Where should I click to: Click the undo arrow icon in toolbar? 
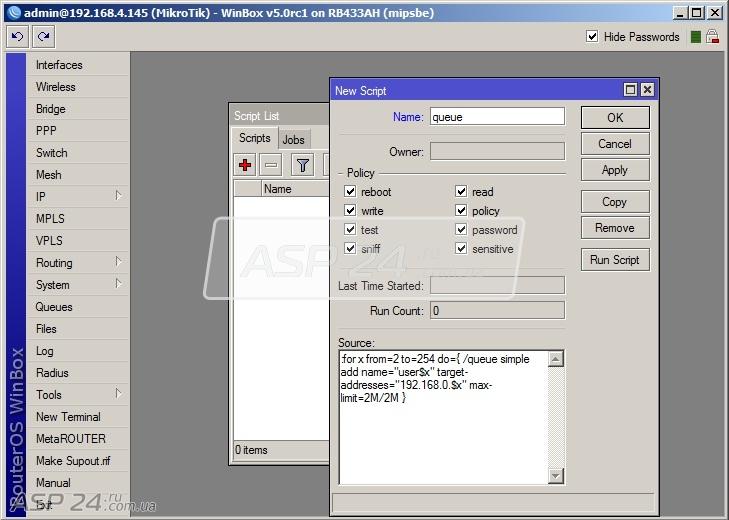18,37
